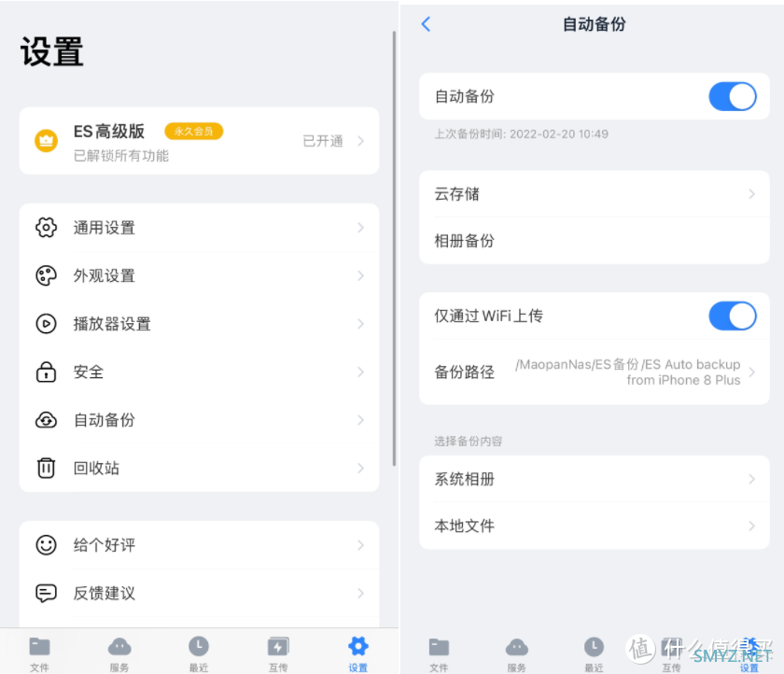Click the settings list scrollbar
784x674 pixels.
394,248
